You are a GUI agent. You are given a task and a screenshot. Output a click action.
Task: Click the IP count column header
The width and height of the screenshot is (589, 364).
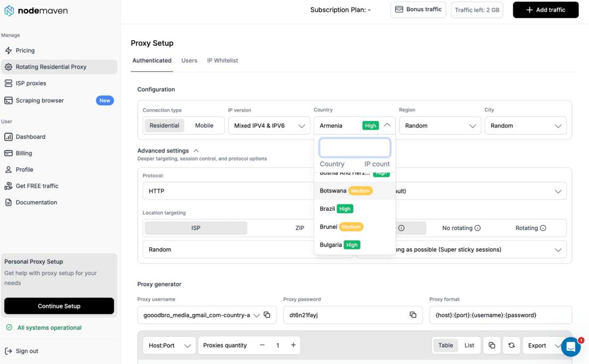(377, 164)
